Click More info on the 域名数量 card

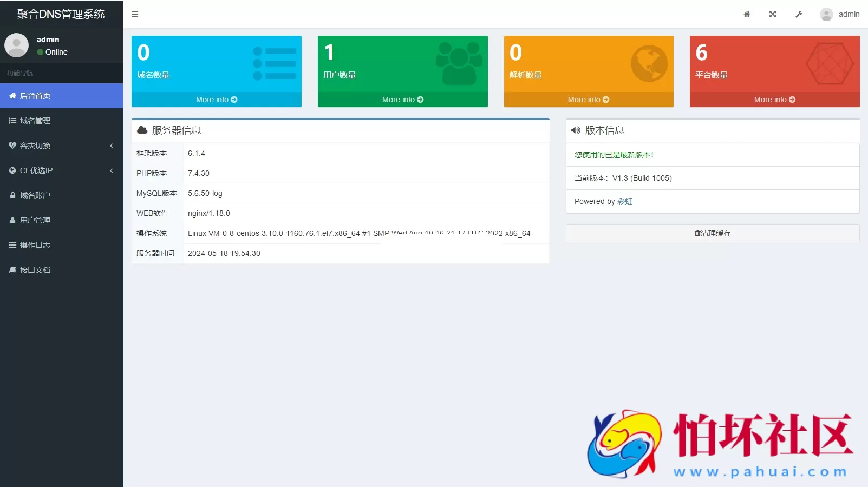216,100
